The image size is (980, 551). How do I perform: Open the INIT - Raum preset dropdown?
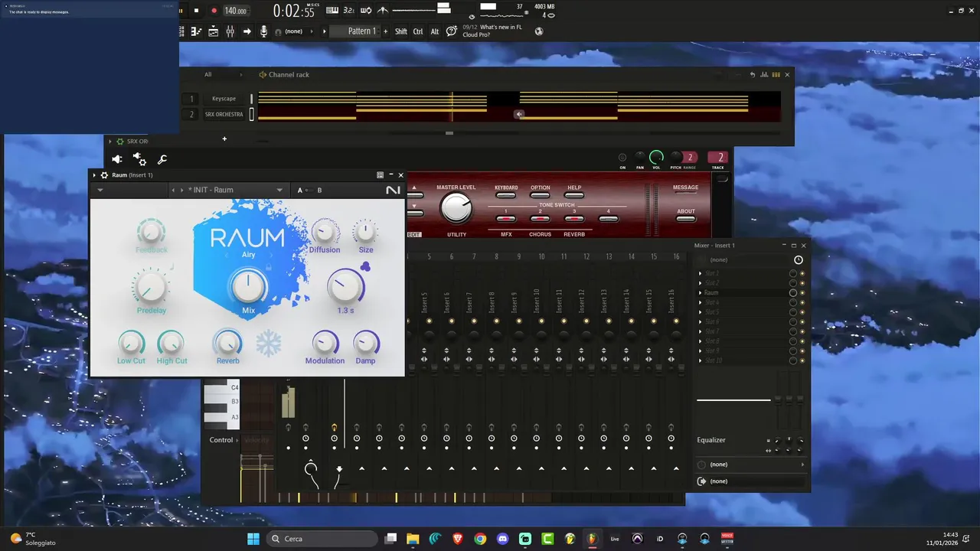[x=236, y=190]
